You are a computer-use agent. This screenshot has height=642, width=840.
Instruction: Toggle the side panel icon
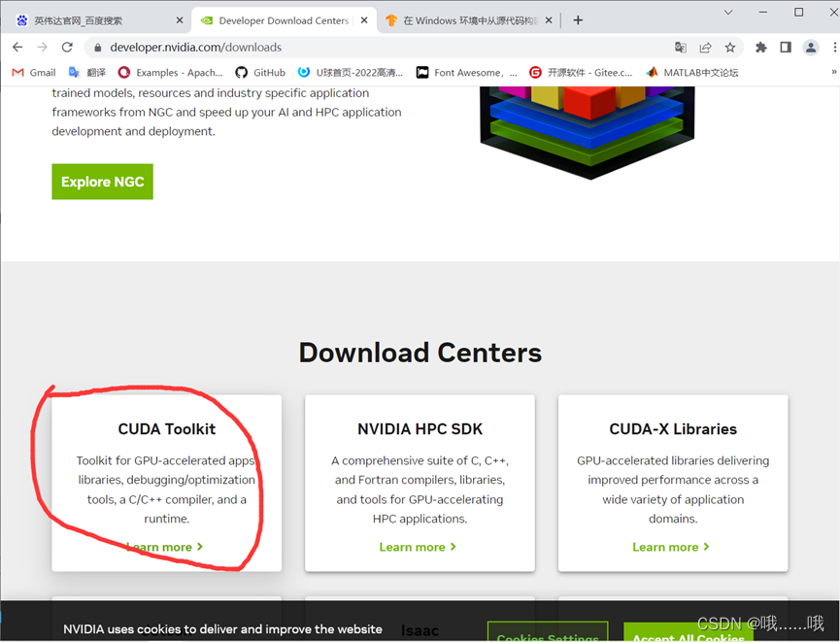[786, 48]
